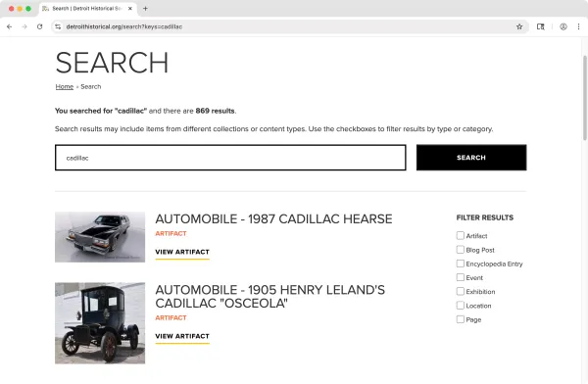Click the address bar URL
Screen dimensions: 588x384
coord(124,26)
